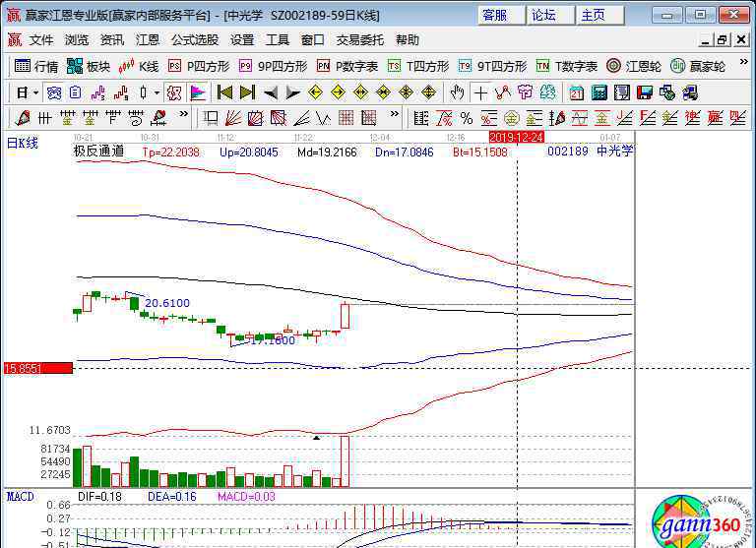
Task: Click yellow diamond with right arrow
Action: (x=338, y=92)
